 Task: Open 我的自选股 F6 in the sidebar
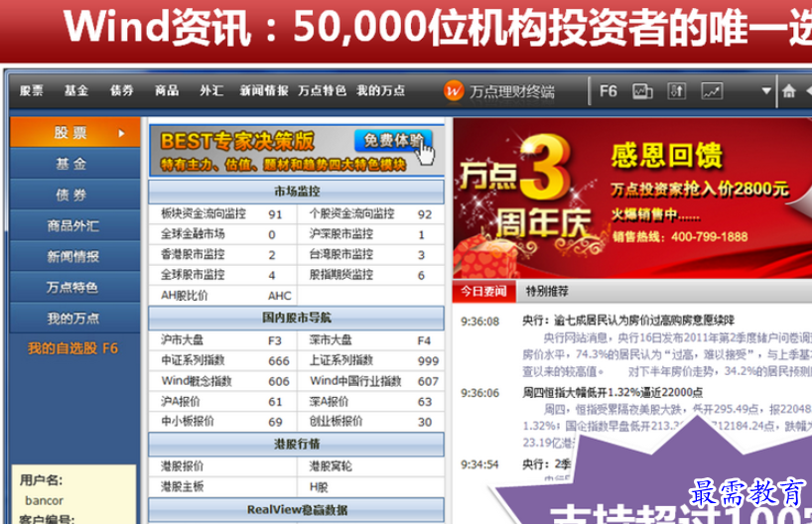(72, 348)
